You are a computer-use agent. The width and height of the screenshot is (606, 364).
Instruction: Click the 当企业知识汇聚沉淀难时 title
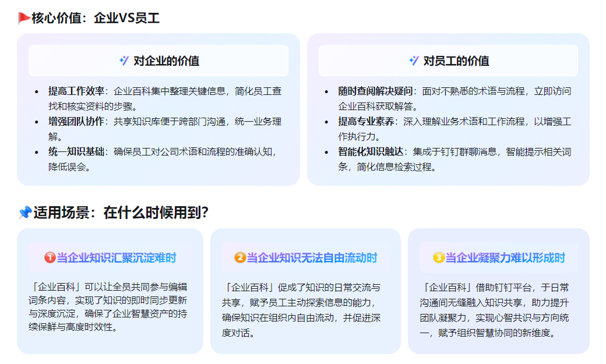click(x=117, y=257)
